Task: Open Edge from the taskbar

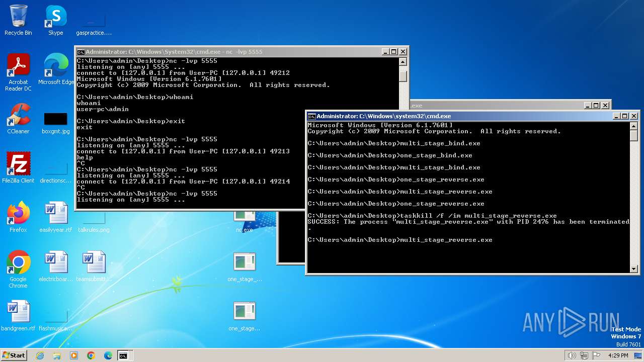Action: click(x=108, y=355)
